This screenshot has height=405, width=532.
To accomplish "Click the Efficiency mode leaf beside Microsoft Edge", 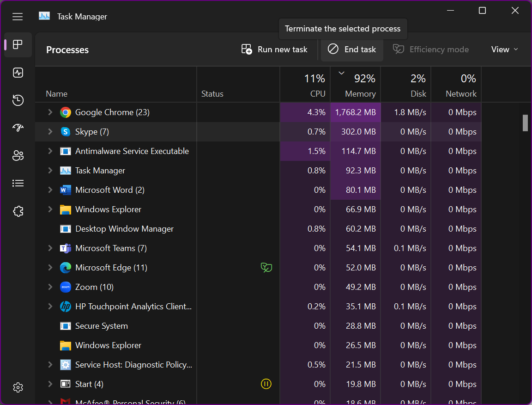I will point(266,267).
